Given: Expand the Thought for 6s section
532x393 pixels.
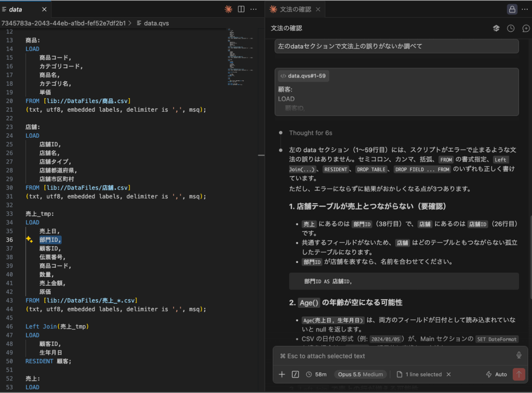Looking at the screenshot, I should point(311,133).
